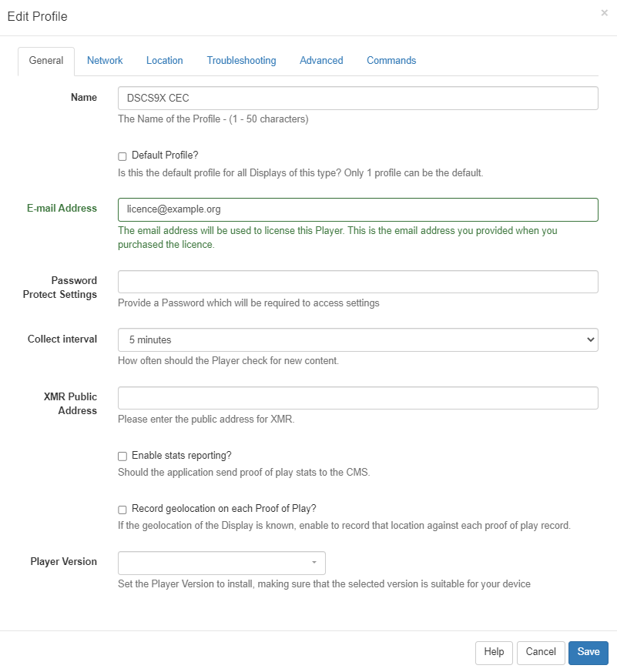This screenshot has height=672, width=617.
Task: Enable stats reporting checkbox
Action: coord(122,456)
